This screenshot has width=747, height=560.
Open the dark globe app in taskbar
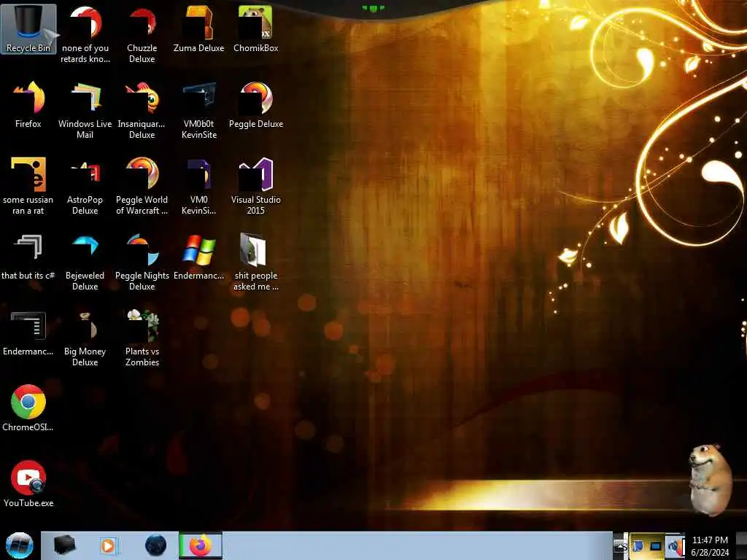155,545
